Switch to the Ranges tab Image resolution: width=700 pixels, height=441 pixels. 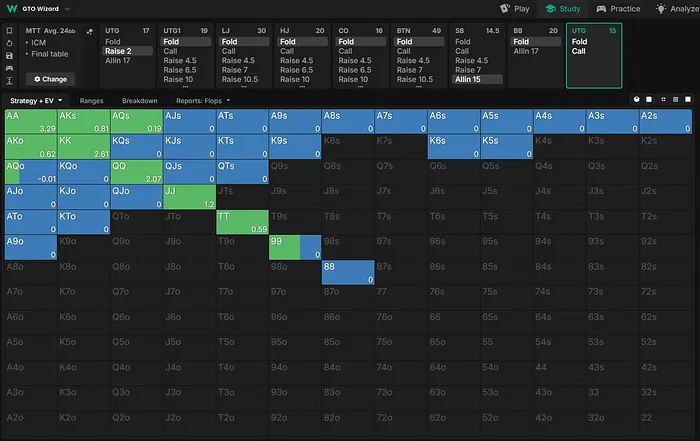pyautogui.click(x=92, y=101)
